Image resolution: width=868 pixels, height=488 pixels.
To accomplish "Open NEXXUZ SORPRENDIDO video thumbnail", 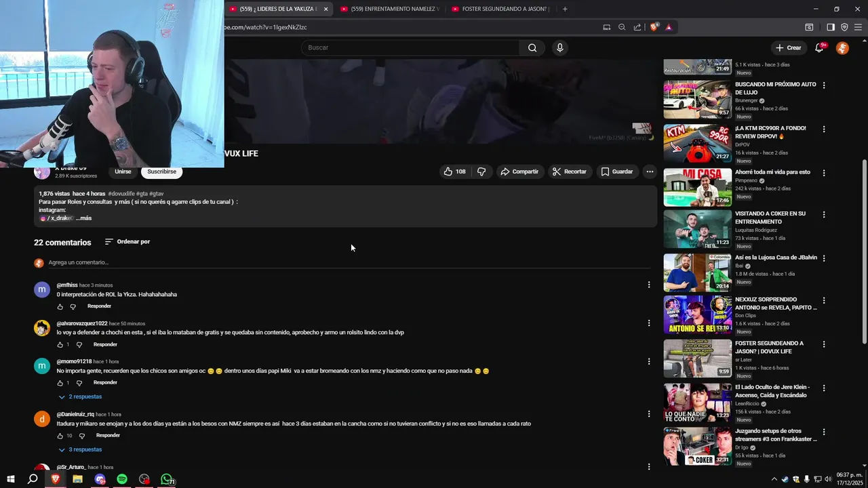I will click(697, 314).
